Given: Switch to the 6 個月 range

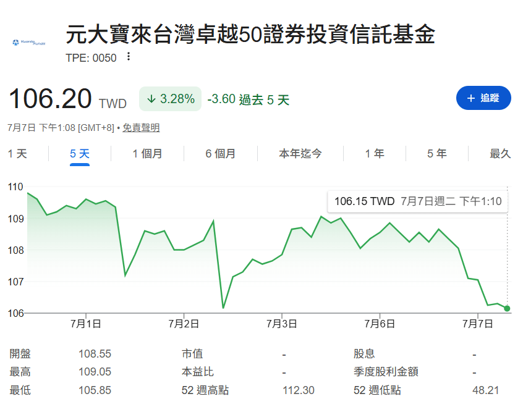Looking at the screenshot, I should [x=220, y=154].
